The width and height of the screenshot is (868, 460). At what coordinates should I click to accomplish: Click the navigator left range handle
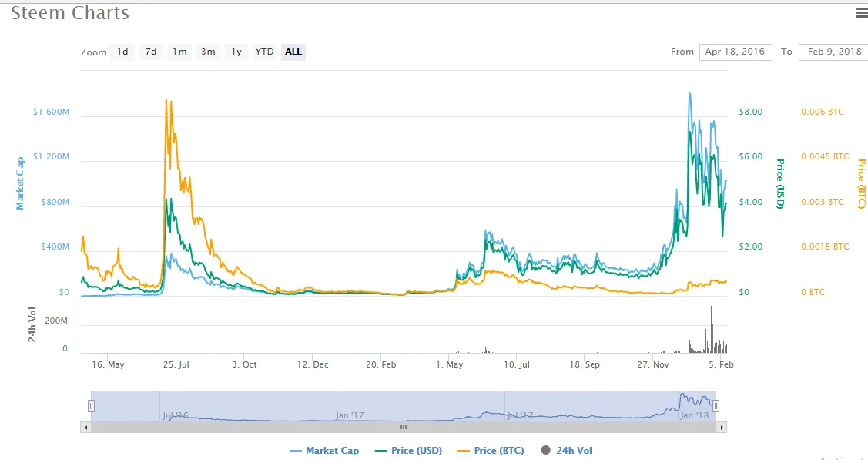(91, 406)
